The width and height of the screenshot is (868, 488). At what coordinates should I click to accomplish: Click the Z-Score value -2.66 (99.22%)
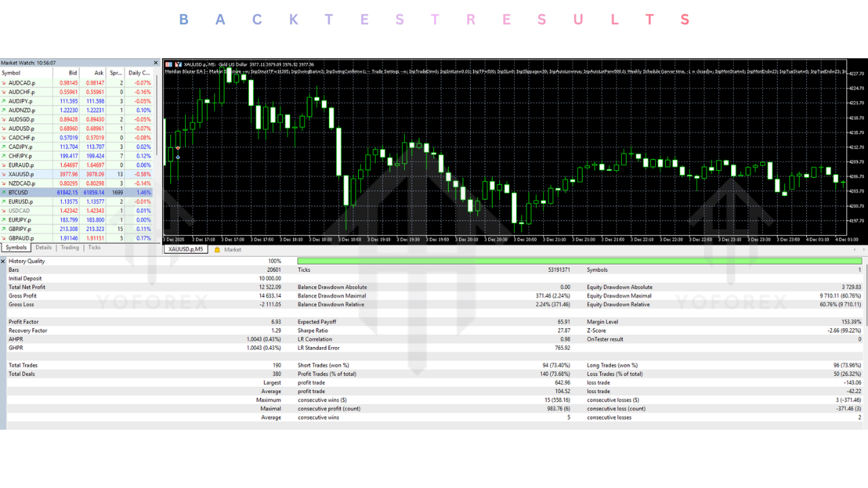coord(844,331)
